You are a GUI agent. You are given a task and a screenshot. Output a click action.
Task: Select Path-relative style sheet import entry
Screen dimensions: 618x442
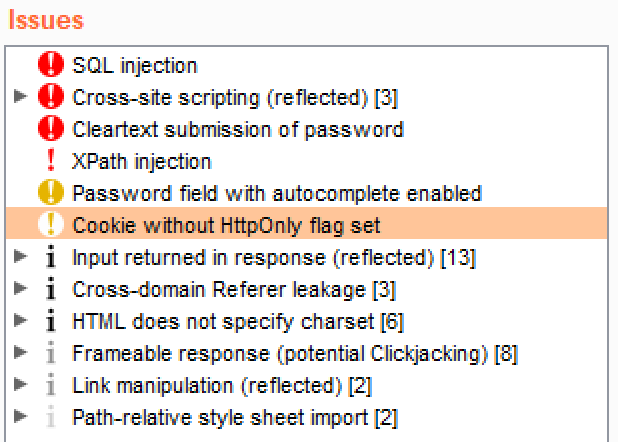[x=220, y=418]
